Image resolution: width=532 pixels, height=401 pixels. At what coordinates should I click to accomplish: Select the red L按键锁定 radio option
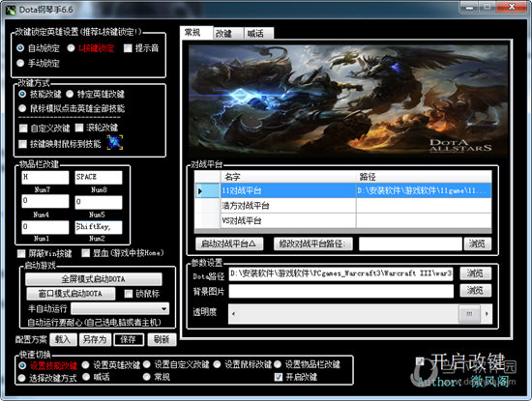(x=71, y=48)
